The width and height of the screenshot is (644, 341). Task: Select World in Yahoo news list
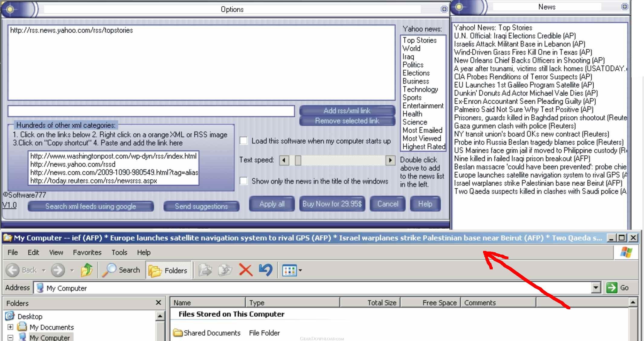(411, 48)
